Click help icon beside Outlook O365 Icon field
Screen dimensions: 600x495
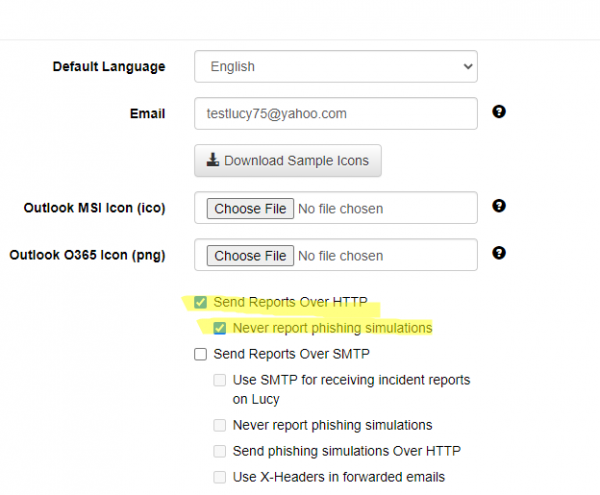[499, 253]
